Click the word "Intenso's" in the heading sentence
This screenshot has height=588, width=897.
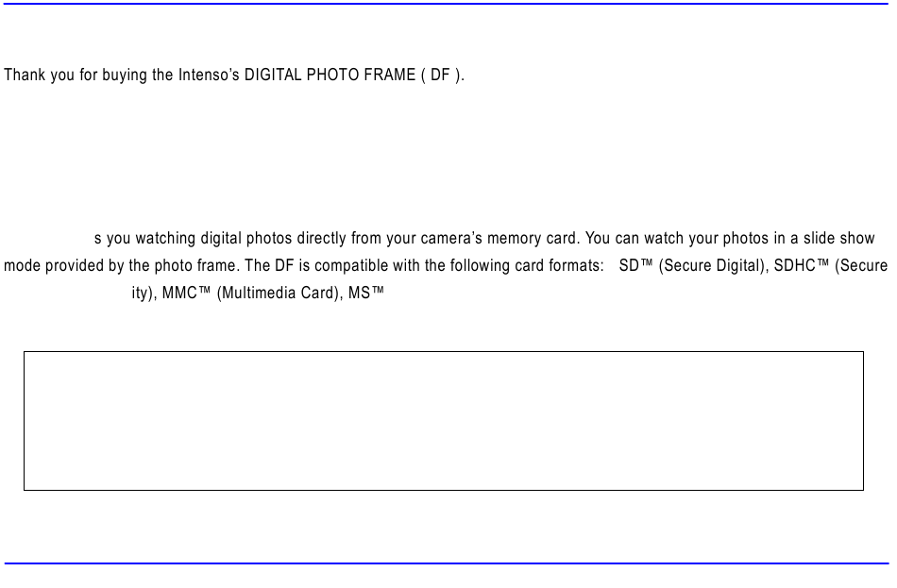click(209, 75)
